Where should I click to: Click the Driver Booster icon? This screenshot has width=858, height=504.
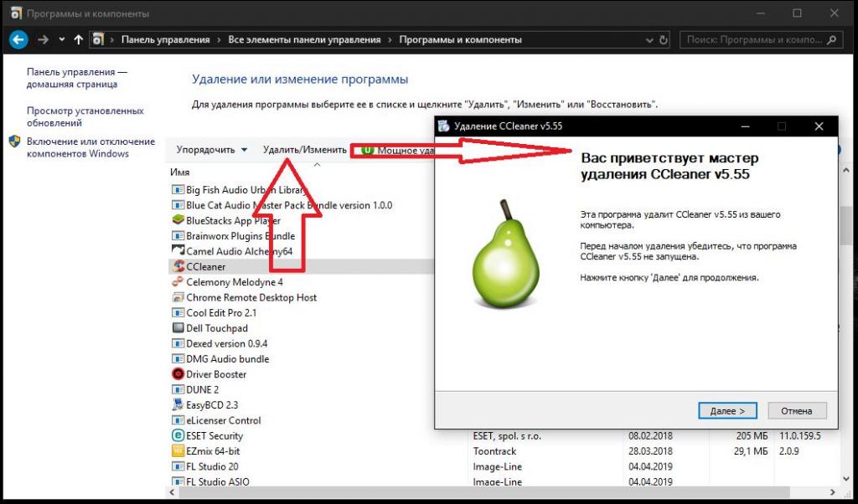click(x=178, y=374)
